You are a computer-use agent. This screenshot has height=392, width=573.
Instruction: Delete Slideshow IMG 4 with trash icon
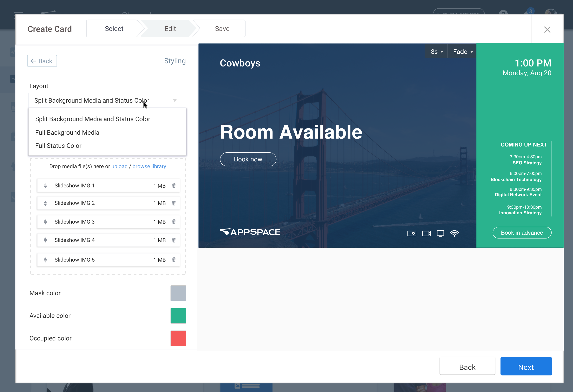pos(174,240)
